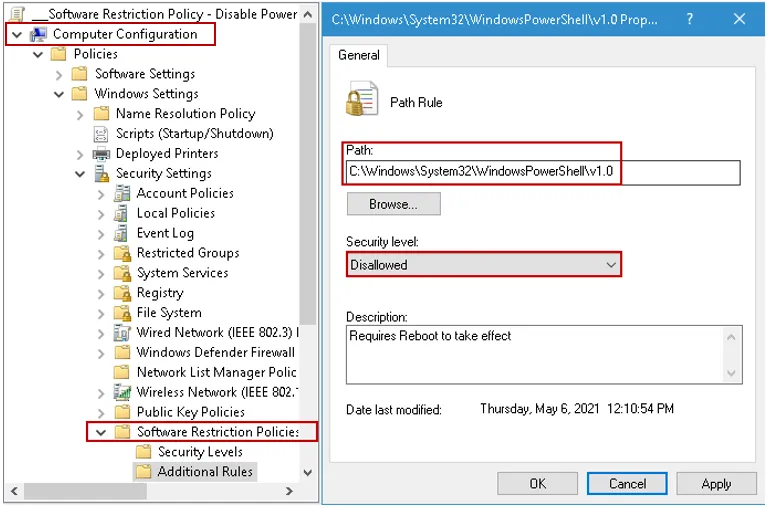Screen dimensions: 769x508
Task: Select the Additional Rules tree item
Action: point(204,471)
